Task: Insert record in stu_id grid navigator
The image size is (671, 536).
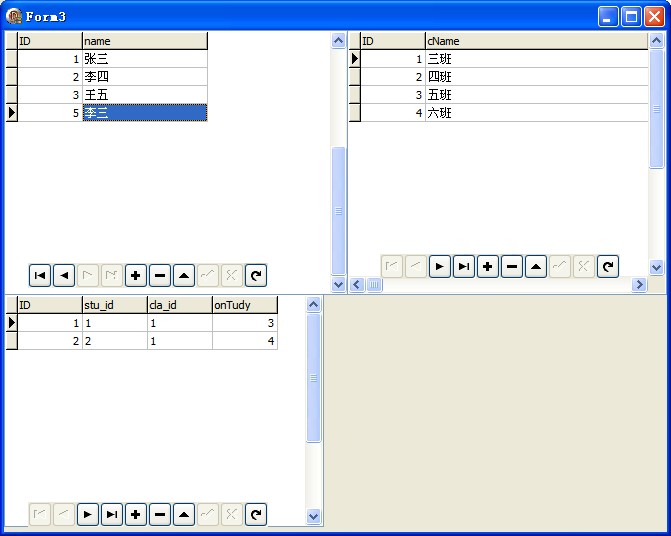Action: point(136,514)
